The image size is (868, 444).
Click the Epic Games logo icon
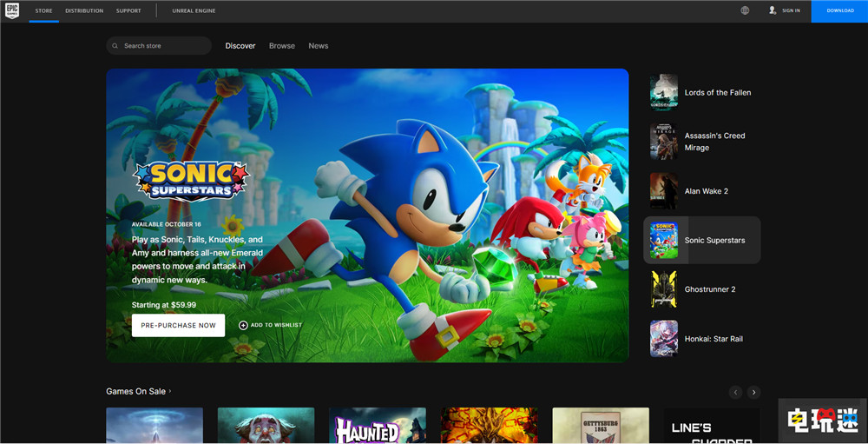pos(12,10)
